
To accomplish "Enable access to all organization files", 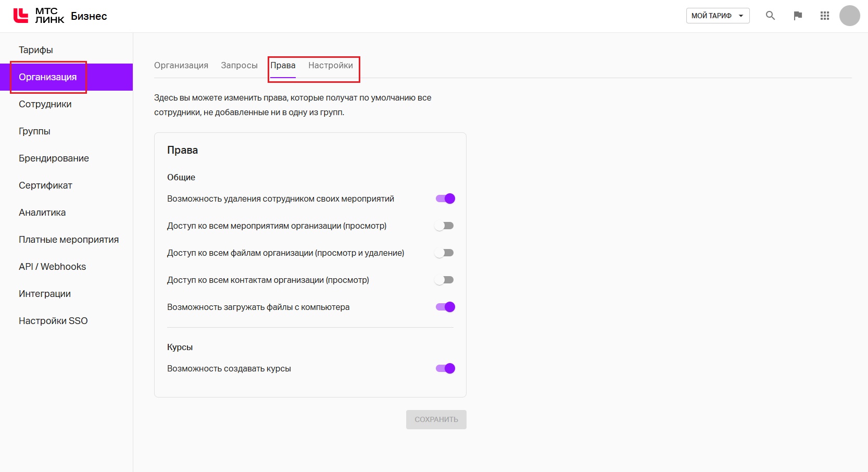I will point(445,253).
